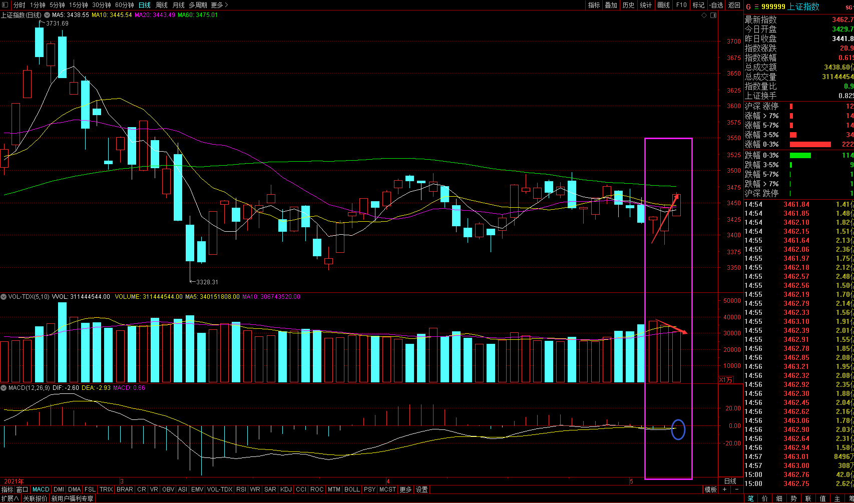Click -自选 to remove from watchlist
Image resolution: width=854 pixels, height=504 pixels.
pos(716,5)
